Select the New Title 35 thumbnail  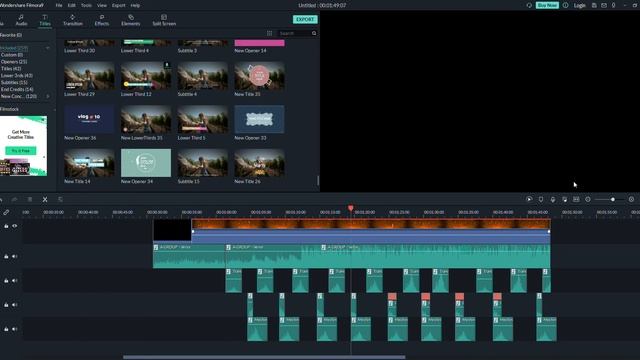pyautogui.click(x=259, y=76)
